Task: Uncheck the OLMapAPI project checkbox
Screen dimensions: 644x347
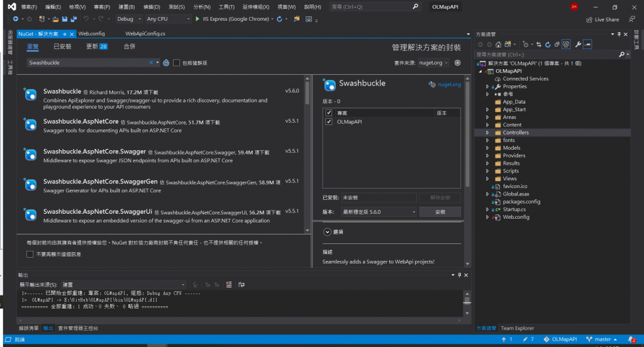Action: point(328,121)
